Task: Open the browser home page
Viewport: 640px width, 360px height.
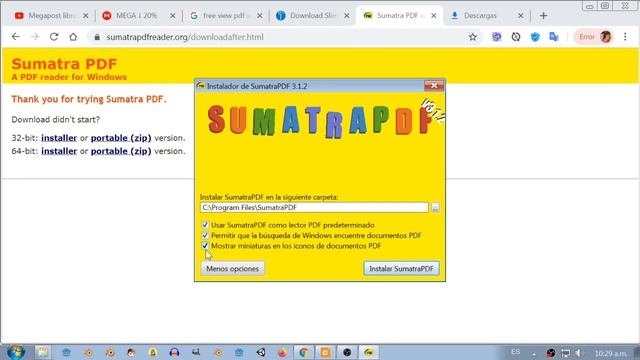Action: pos(73,37)
